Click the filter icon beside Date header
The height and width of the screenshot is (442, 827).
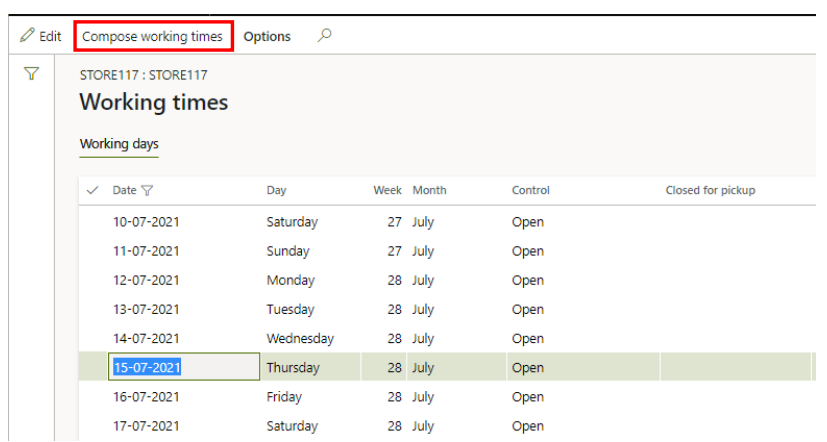click(147, 191)
